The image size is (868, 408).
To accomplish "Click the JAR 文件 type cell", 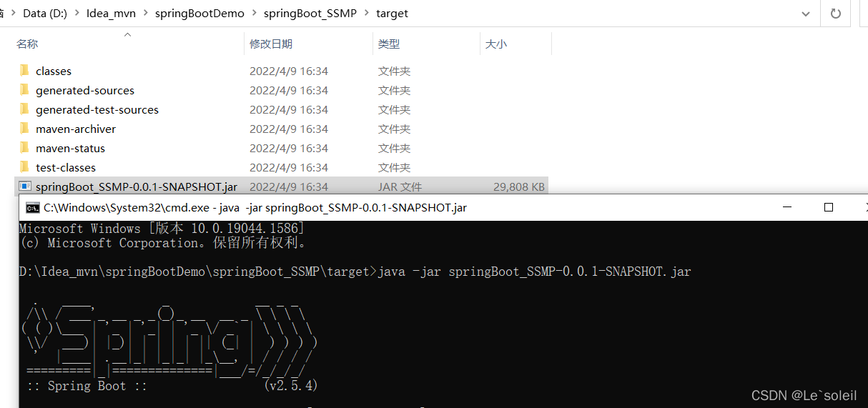I will (400, 186).
